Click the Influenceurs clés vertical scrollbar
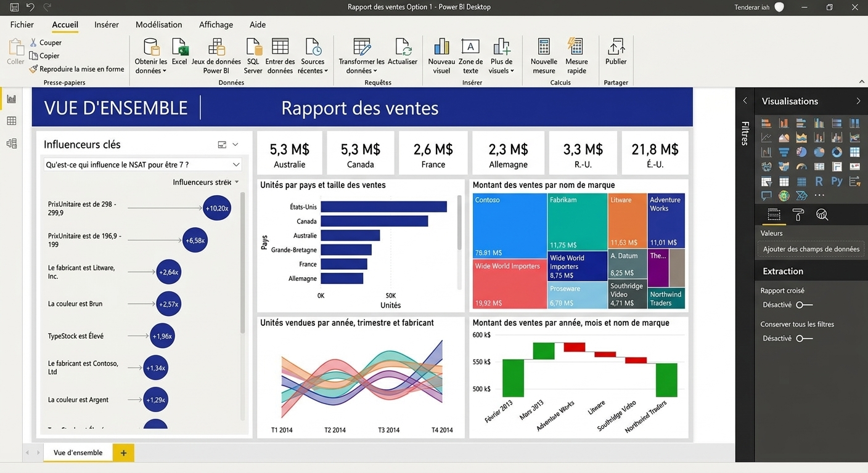868x473 pixels. coord(242,262)
